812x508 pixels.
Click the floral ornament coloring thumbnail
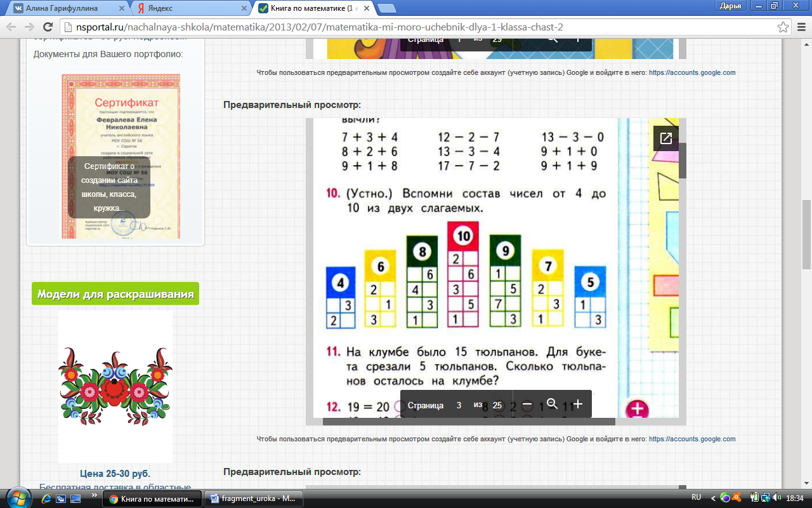click(115, 387)
